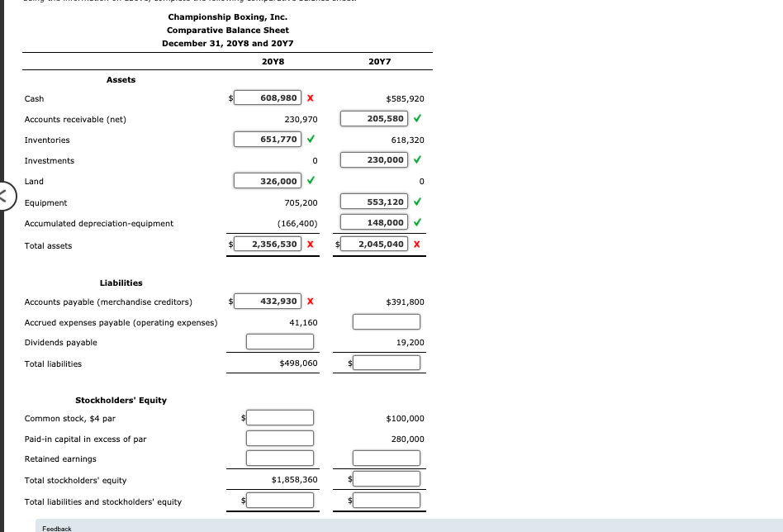
Task: Click the Accounts payable (merchandise creditors) label
Action: [x=108, y=302]
